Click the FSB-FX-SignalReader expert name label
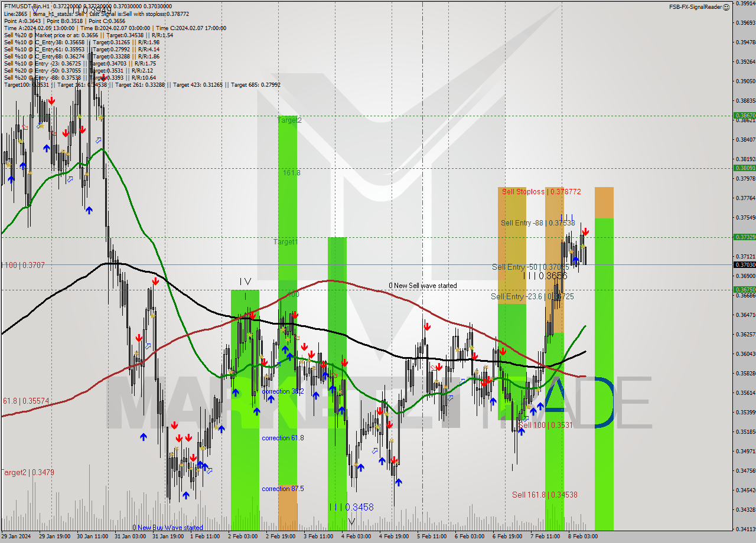This screenshot has width=756, height=543. pos(695,6)
